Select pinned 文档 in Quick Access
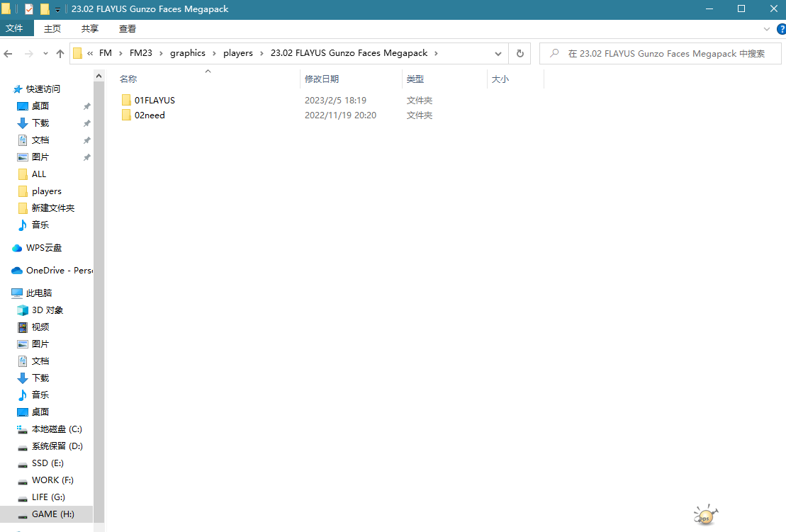 [40, 140]
